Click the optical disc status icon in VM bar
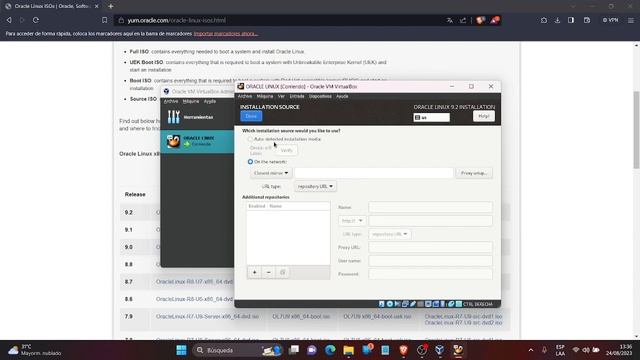The image size is (640, 360). click(390, 304)
